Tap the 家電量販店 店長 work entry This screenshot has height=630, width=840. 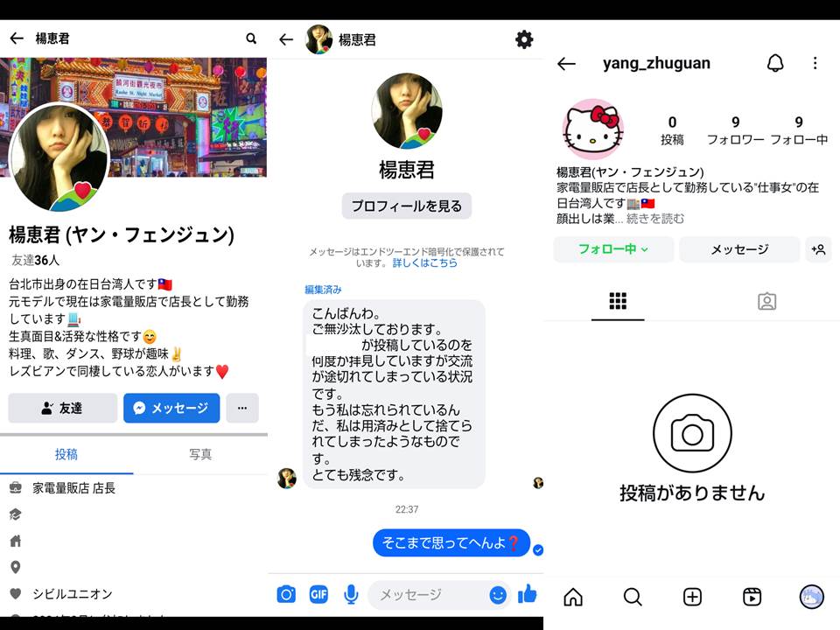tap(73, 488)
